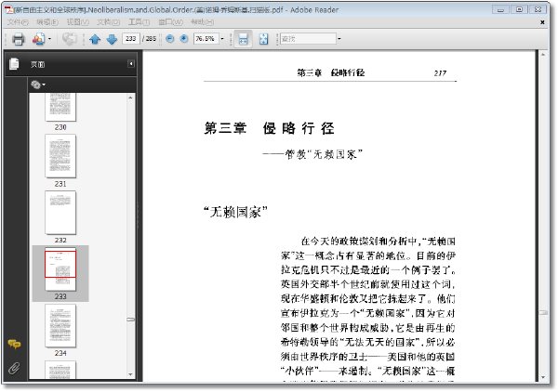
Task: Open the 编辑(E) menu
Action: point(47,22)
